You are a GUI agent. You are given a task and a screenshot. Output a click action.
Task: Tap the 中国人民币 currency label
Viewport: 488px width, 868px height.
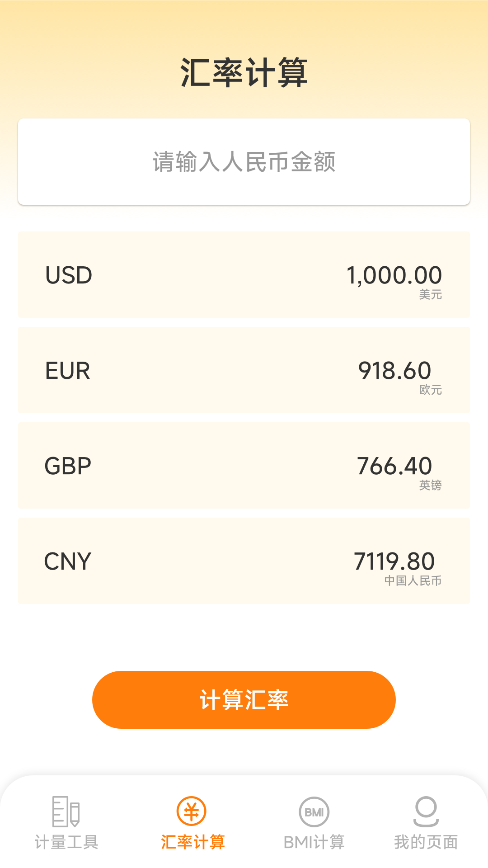(x=413, y=581)
